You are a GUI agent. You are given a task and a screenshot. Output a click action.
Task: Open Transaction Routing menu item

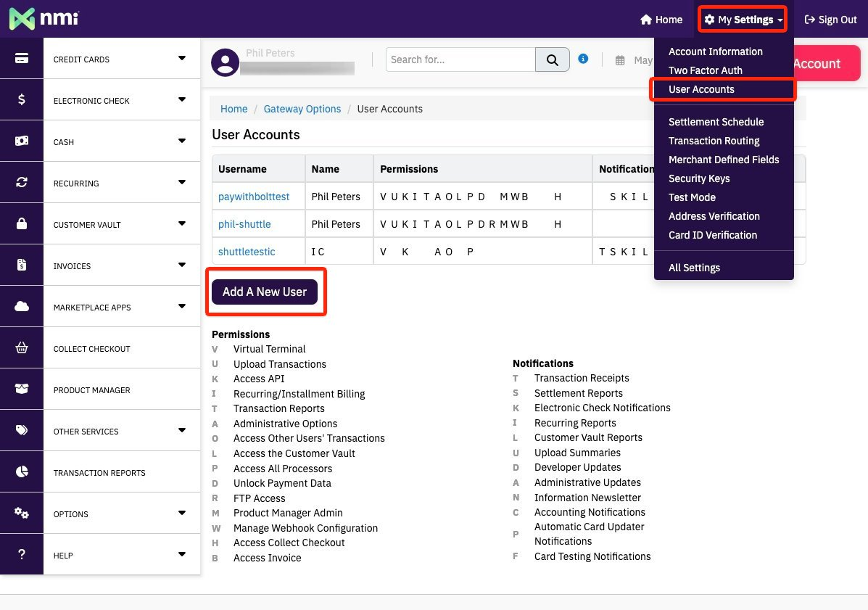pyautogui.click(x=714, y=141)
